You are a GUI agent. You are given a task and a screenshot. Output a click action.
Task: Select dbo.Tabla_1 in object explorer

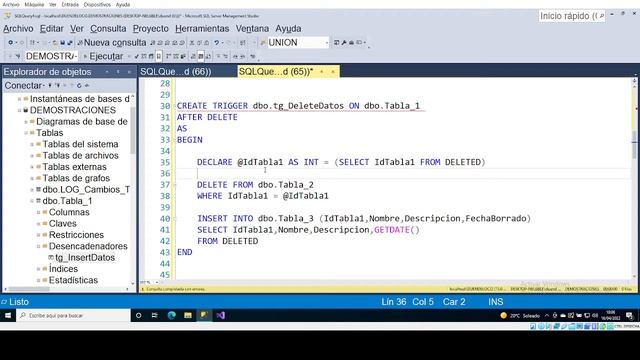pos(67,201)
